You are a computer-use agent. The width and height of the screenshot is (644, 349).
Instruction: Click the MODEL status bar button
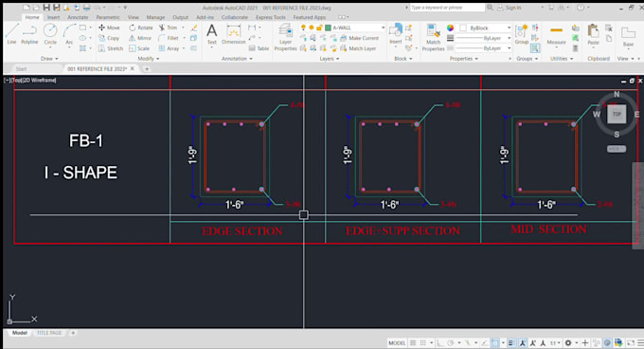[397, 342]
